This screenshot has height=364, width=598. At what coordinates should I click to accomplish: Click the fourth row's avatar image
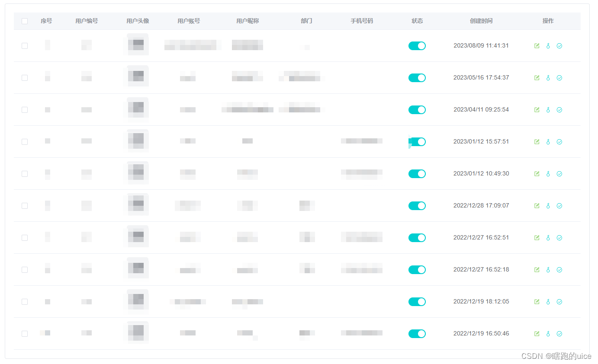(137, 140)
